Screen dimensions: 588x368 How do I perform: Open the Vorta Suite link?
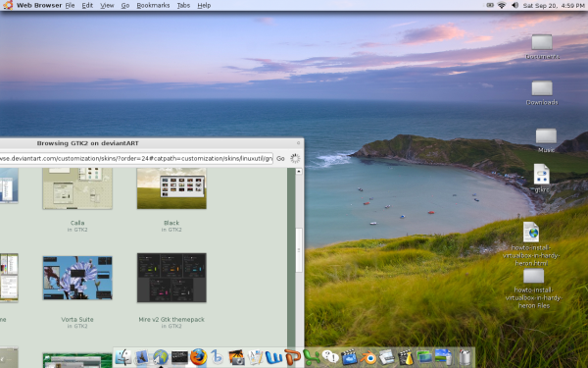pos(77,320)
